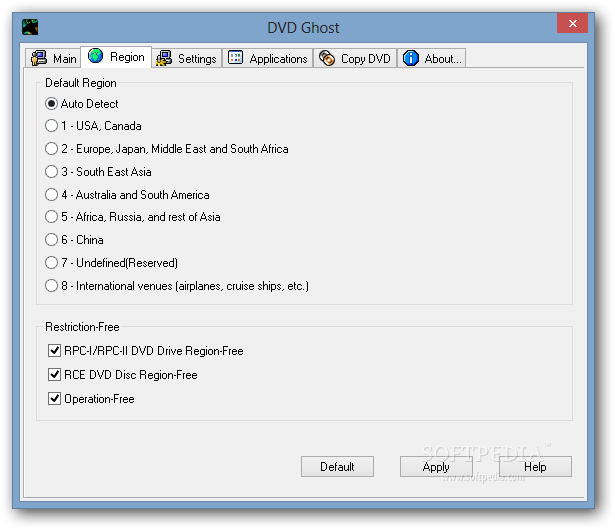Open the Copy DVD tab
615x529 pixels.
[355, 58]
